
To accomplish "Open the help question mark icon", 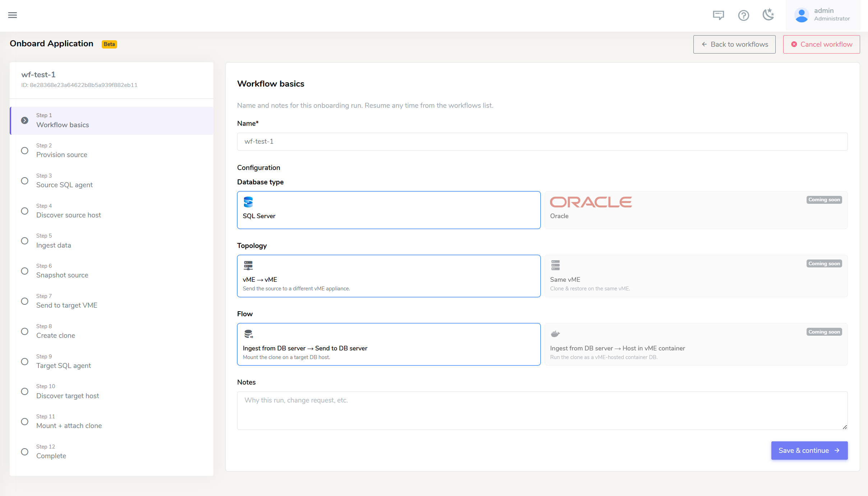I will click(743, 15).
